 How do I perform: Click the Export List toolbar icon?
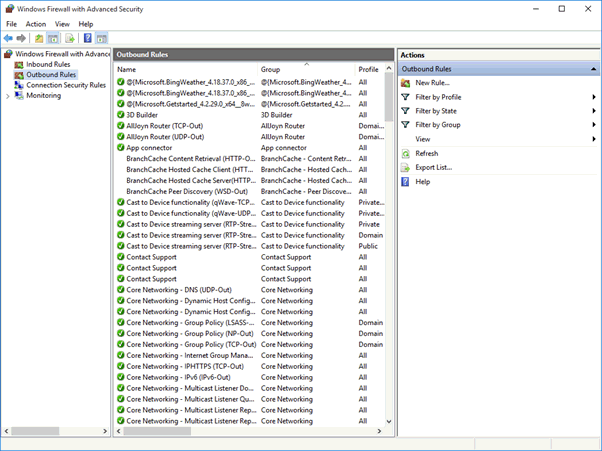[x=69, y=38]
